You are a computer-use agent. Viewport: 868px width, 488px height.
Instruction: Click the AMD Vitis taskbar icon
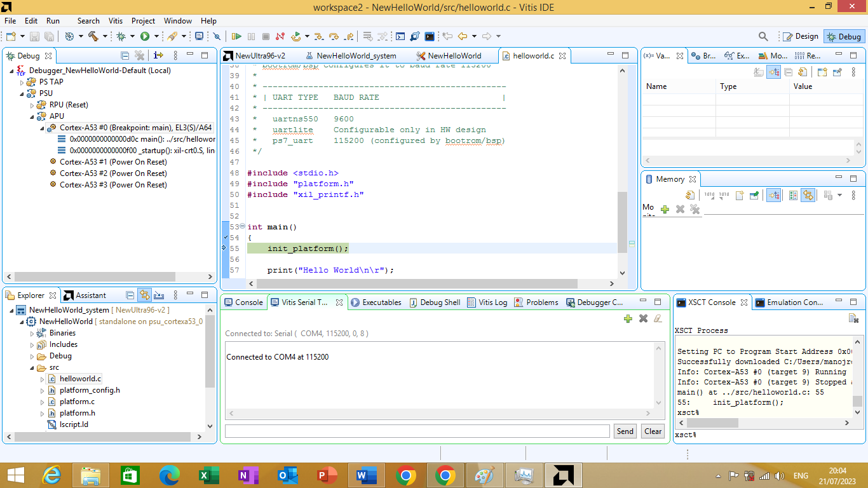pos(564,475)
